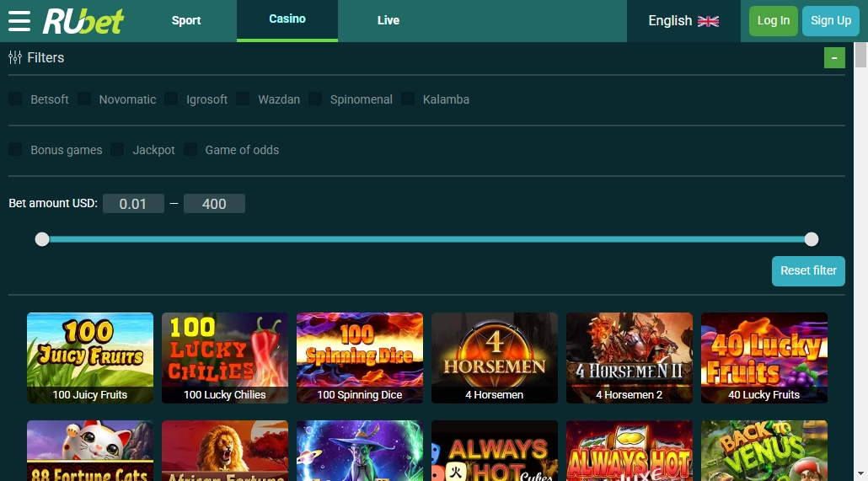The height and width of the screenshot is (481, 868).
Task: Enable the Bonus games filter
Action: [x=15, y=149]
